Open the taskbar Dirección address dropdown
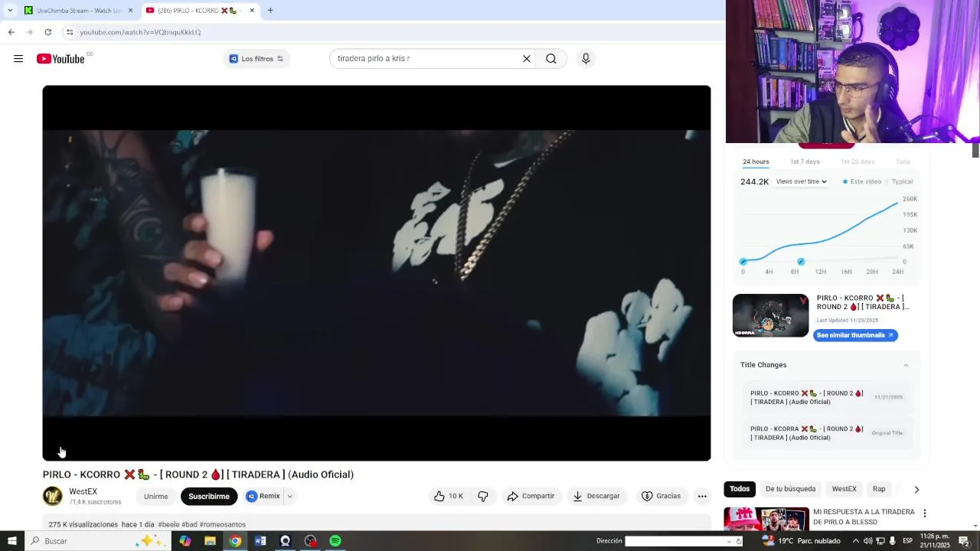The height and width of the screenshot is (551, 980). (729, 541)
